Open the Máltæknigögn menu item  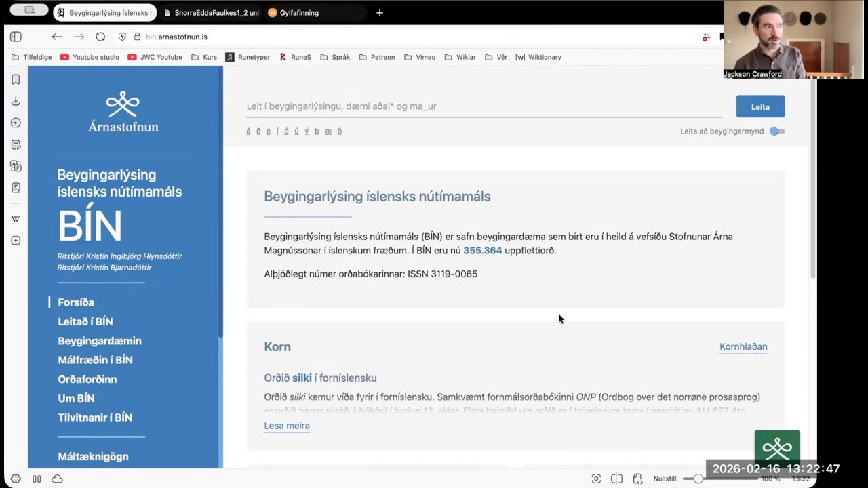(93, 457)
